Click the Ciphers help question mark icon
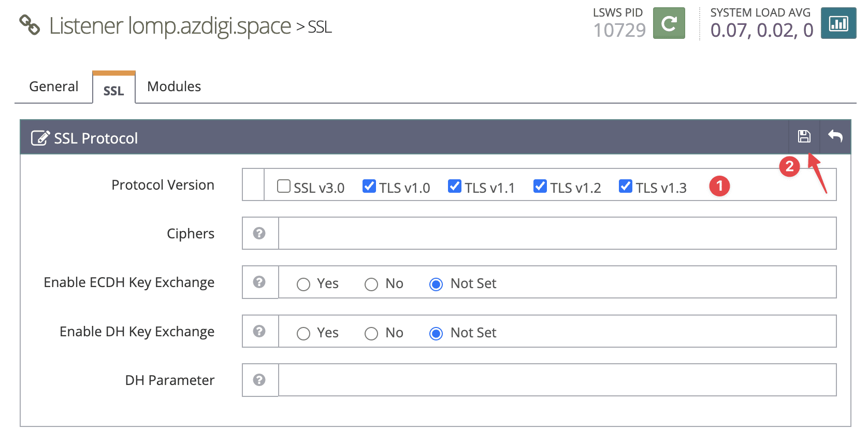 tap(259, 233)
